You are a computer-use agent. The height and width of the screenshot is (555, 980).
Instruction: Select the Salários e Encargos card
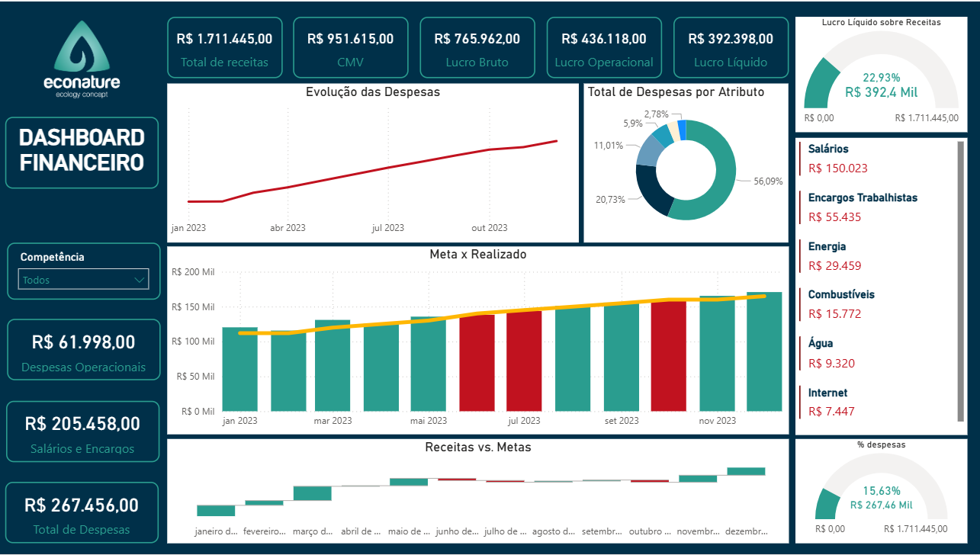[82, 431]
